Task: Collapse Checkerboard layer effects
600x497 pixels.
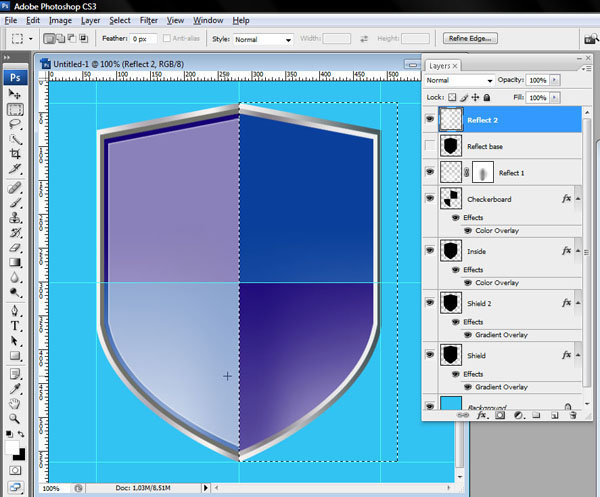Action: click(578, 199)
